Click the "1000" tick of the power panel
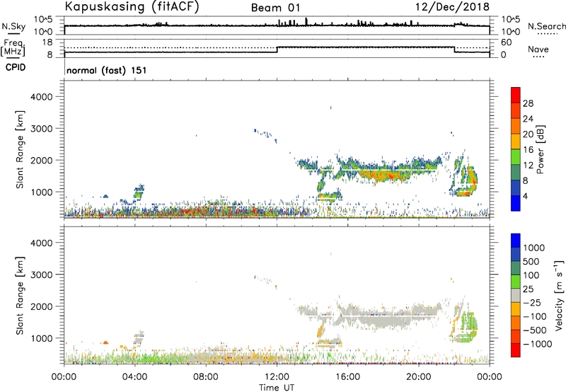566x392 pixels. click(x=41, y=192)
